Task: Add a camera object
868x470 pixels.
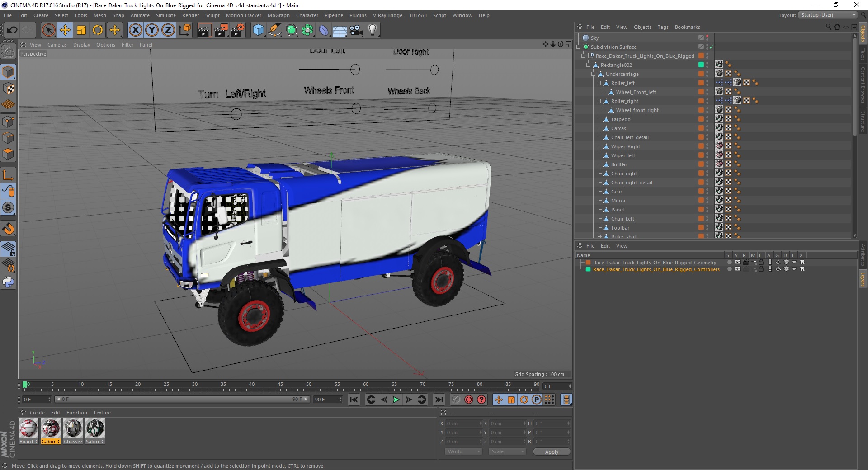Action: (x=356, y=30)
